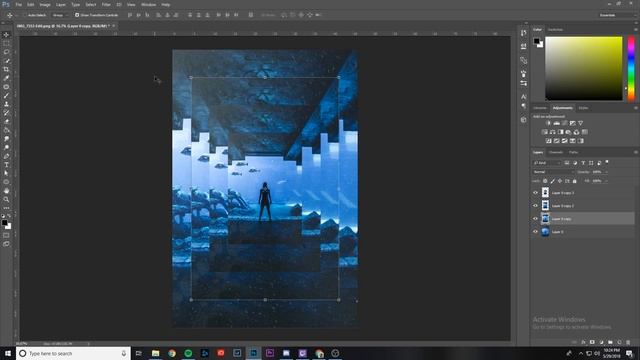Select the Clone Stamp tool
The image size is (640, 360).
tap(6, 104)
